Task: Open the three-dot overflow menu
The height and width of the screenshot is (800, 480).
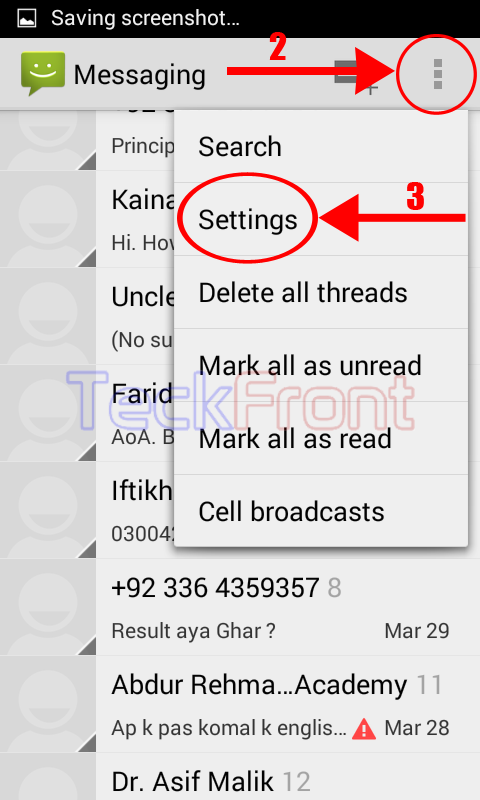Action: pyautogui.click(x=437, y=74)
